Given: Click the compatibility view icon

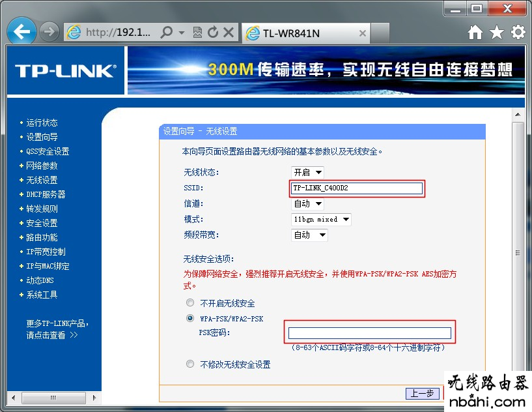Looking at the screenshot, I should click(197, 33).
